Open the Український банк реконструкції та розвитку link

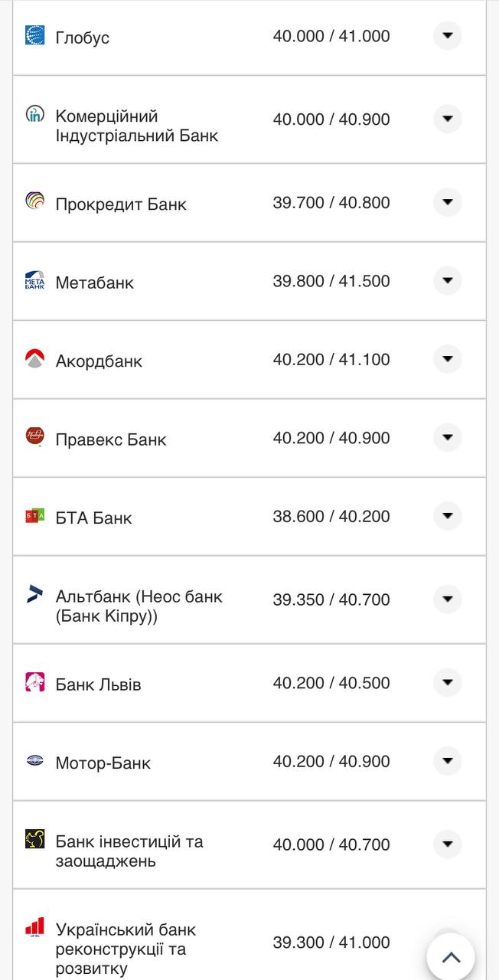[x=126, y=949]
